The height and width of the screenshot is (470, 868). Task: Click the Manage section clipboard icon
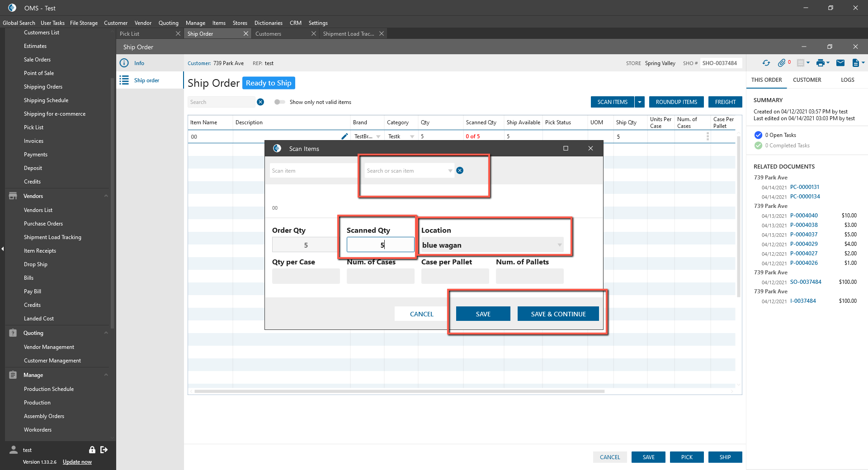(x=13, y=375)
